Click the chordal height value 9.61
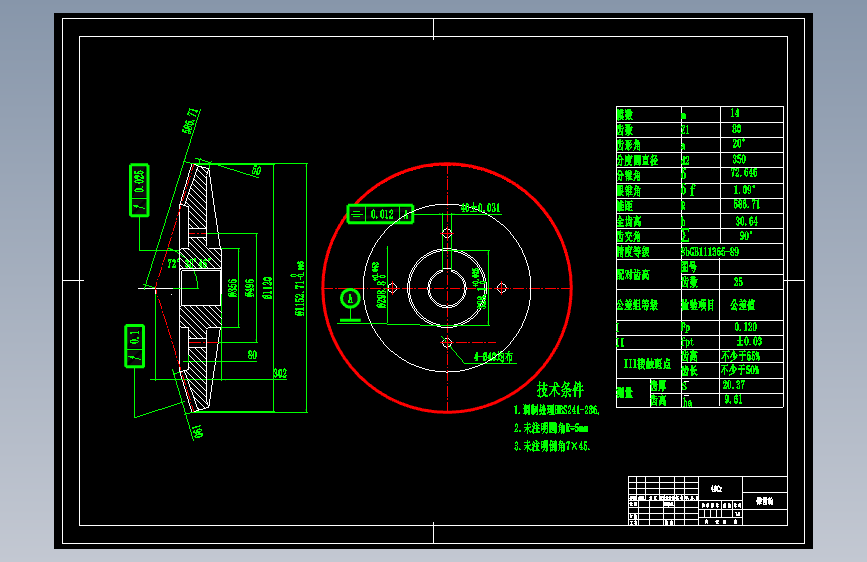Screen dimensions: 867x562 tap(733, 399)
